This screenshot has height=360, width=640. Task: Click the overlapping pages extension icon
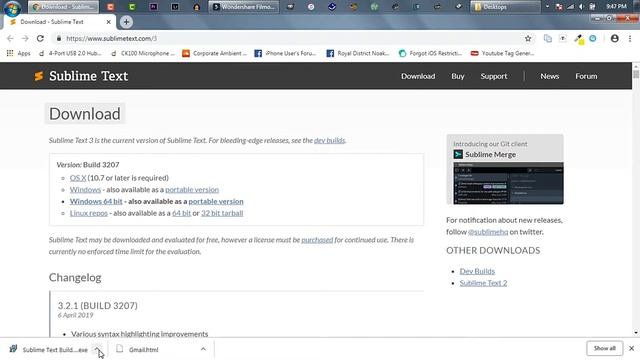(x=548, y=38)
